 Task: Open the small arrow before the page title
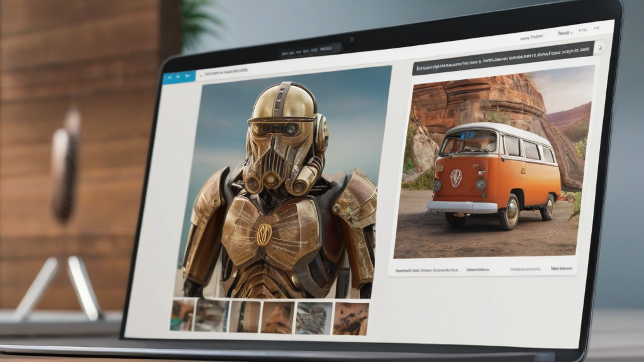click(x=201, y=75)
